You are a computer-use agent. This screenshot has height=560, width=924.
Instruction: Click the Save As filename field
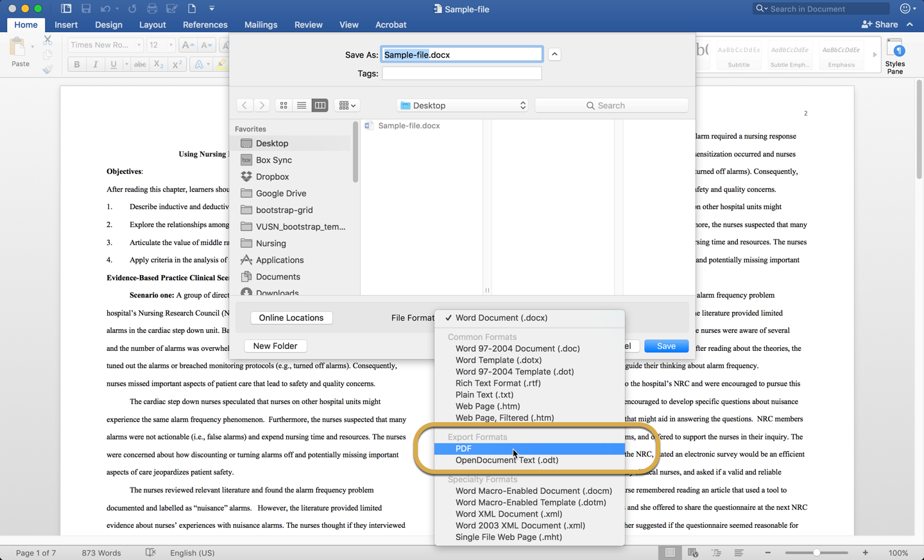point(461,55)
